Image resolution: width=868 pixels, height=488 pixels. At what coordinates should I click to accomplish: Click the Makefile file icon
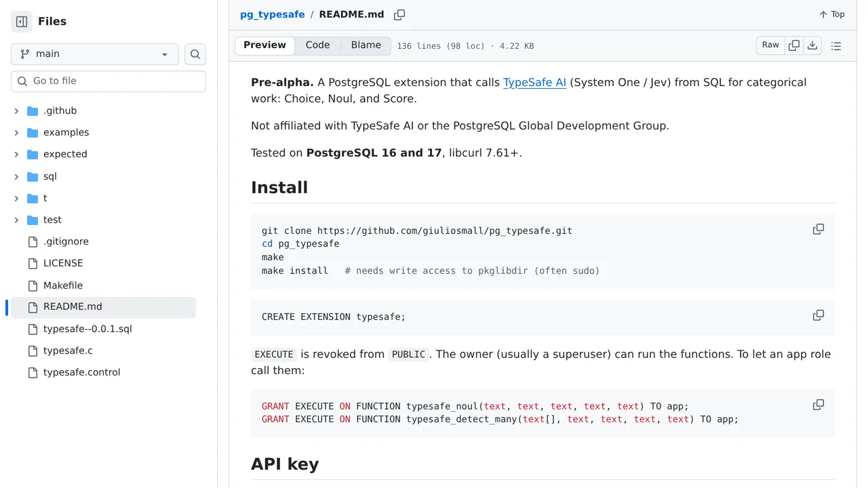point(33,285)
